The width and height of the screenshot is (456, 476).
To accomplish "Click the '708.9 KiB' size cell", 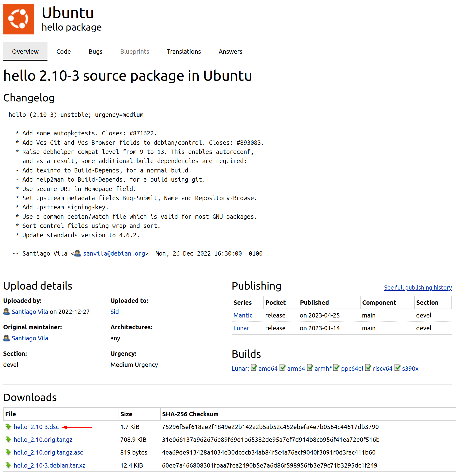I will point(133,440).
